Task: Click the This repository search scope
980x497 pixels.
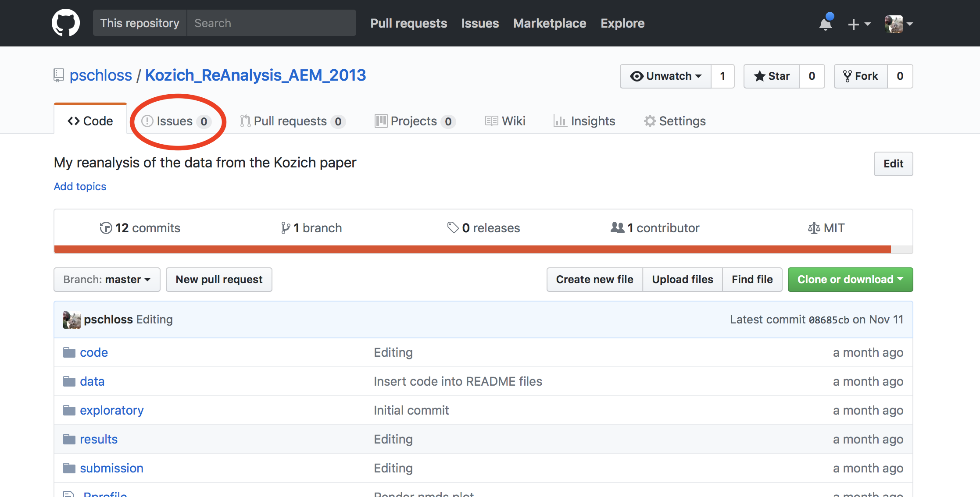Action: (140, 23)
